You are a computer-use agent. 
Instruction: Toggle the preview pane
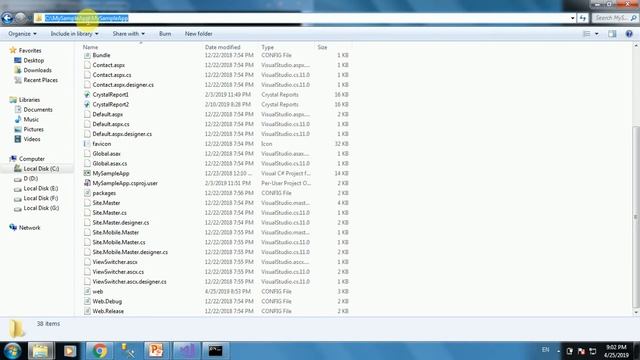(x=612, y=34)
